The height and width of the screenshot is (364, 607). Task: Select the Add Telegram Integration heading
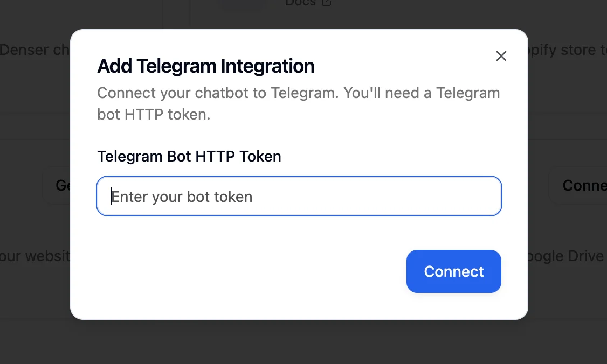point(206,66)
